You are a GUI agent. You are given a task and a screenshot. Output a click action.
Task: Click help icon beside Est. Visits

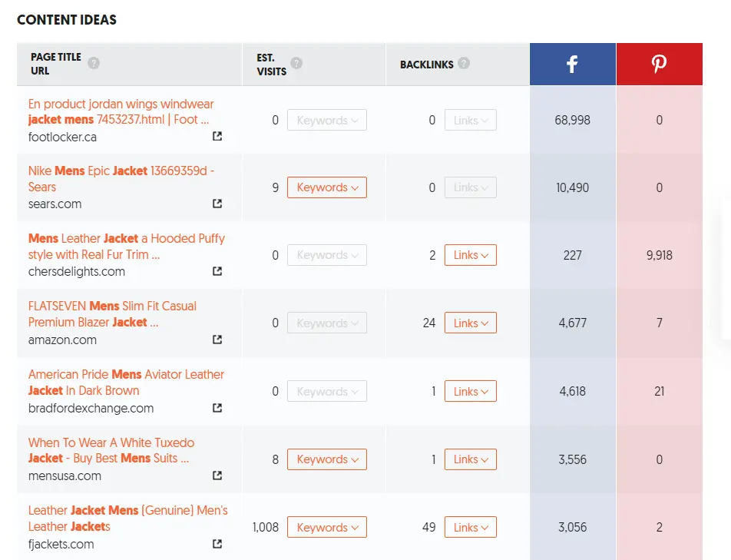(296, 63)
